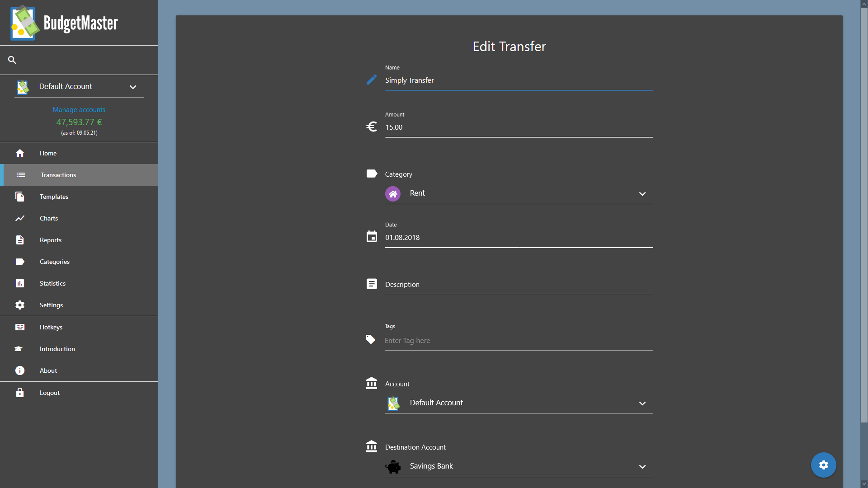
Task: Click the bank icon beside Account
Action: pyautogui.click(x=372, y=383)
